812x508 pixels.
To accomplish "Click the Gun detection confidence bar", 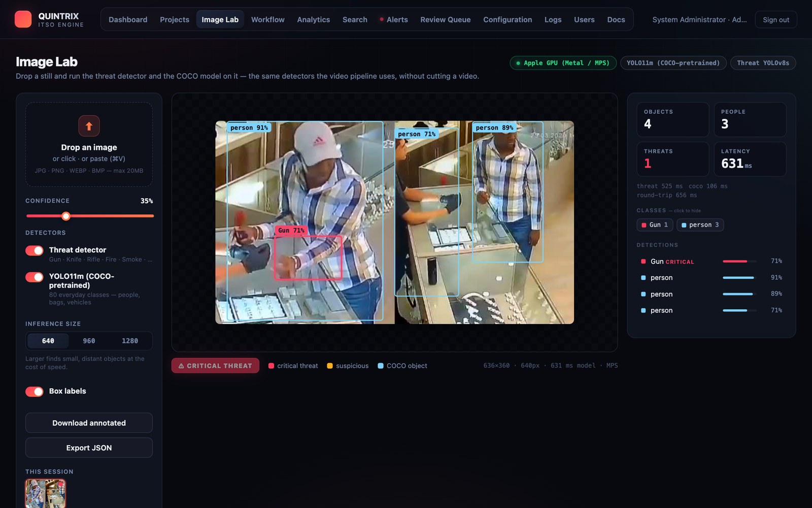I will [x=739, y=261].
